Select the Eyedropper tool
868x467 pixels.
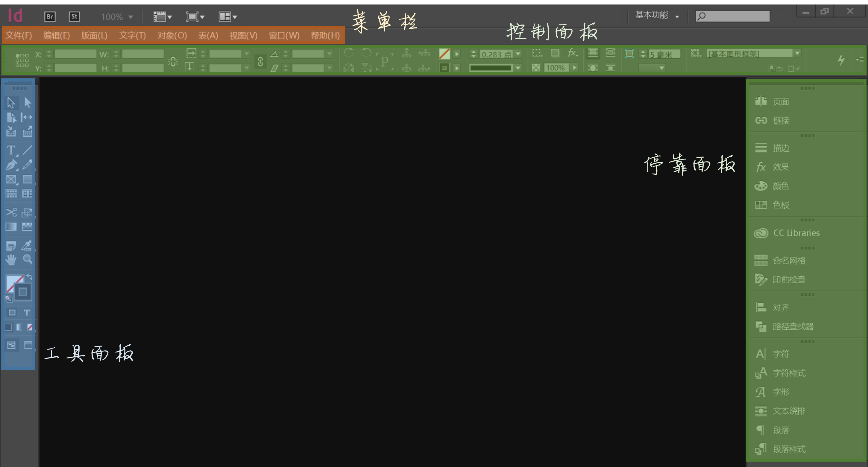[x=27, y=245]
